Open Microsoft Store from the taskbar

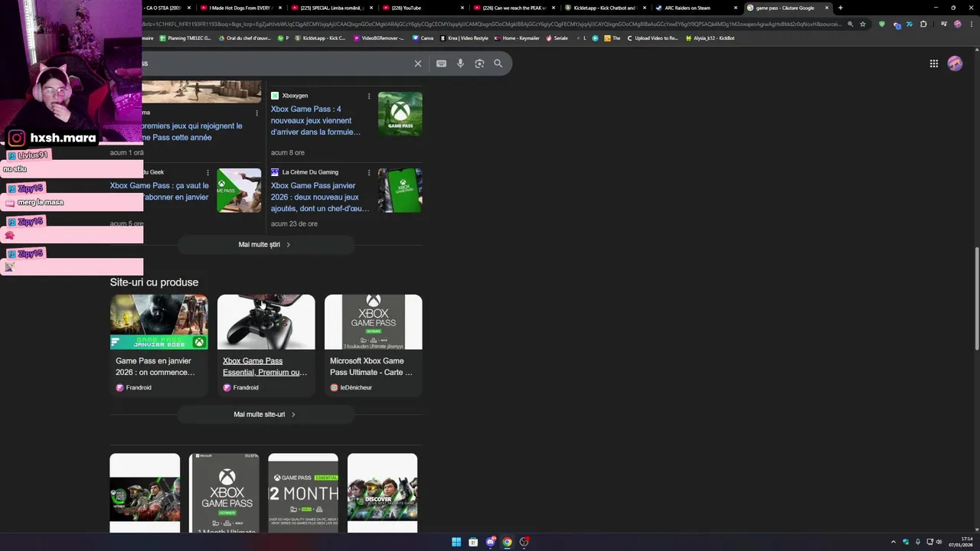[x=473, y=542]
